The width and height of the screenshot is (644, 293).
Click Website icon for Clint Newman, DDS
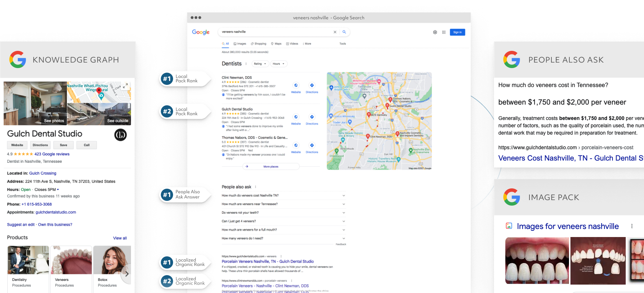[296, 85]
